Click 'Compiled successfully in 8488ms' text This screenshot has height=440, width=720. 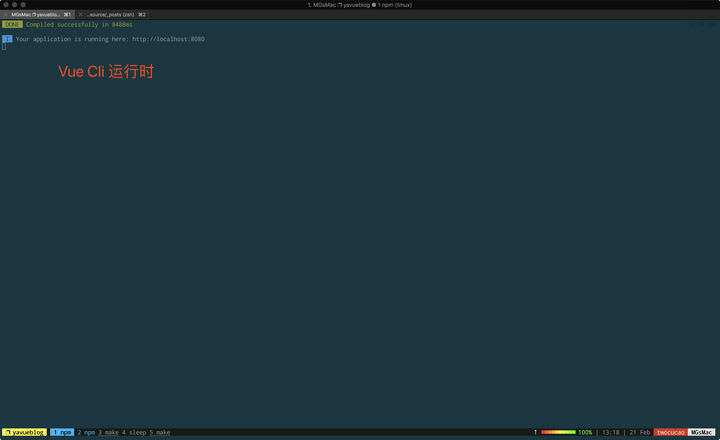pyautogui.click(x=79, y=24)
